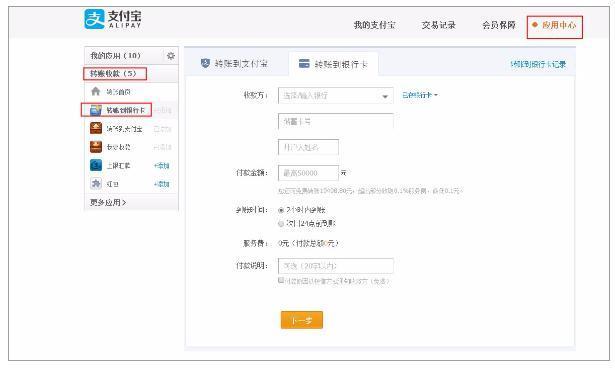The image size is (615, 368).
Task: Open 我的支付宝 in top navigation
Action: [x=374, y=25]
